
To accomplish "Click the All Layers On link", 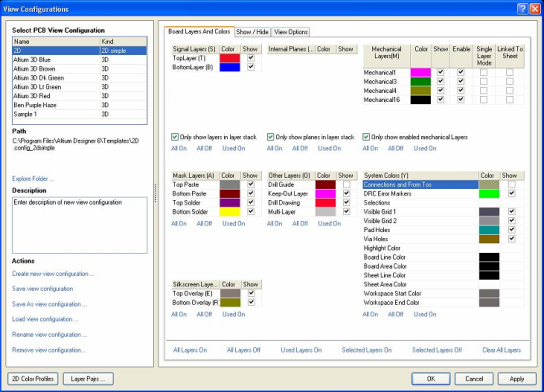I will click(x=190, y=350).
